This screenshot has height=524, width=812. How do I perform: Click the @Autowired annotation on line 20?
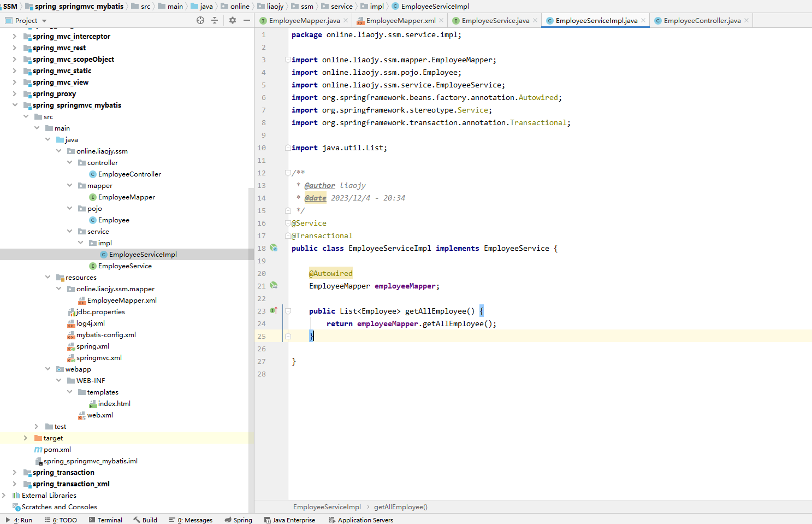click(330, 273)
